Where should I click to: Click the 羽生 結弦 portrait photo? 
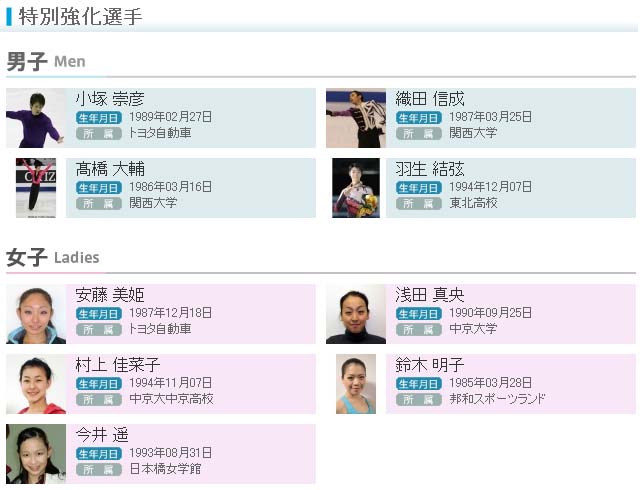(x=355, y=188)
